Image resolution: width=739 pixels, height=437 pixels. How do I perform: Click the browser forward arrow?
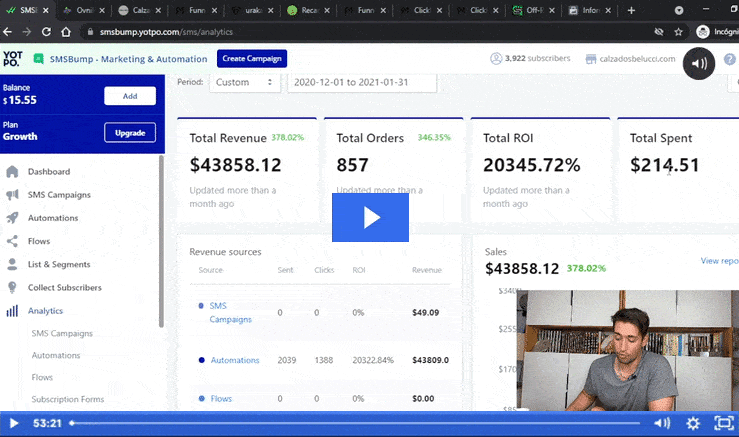click(26, 32)
